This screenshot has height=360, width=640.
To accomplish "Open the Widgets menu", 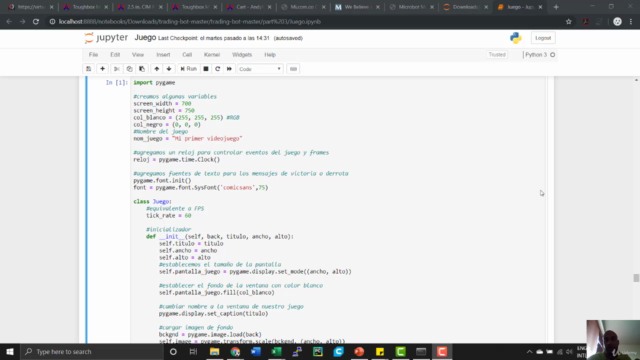I will (242, 55).
